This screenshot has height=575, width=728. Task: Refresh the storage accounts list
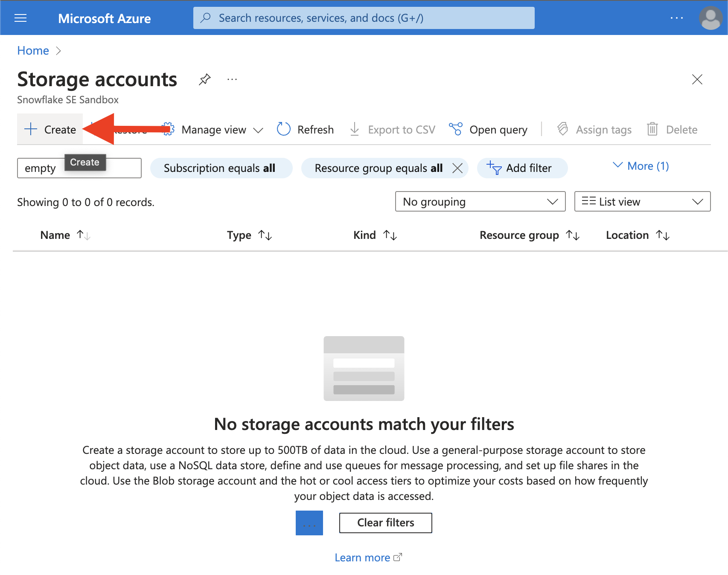[306, 129]
